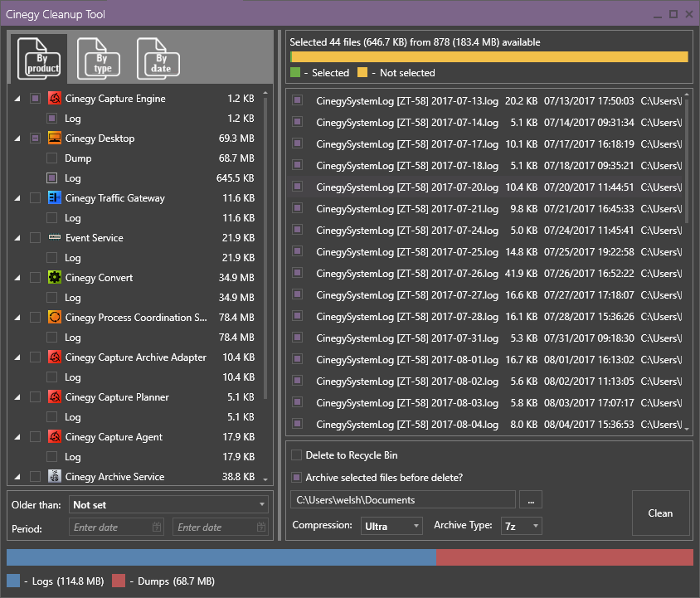Click the product tree vertical scrollbar
This screenshot has width=700, height=598.
[x=265, y=248]
